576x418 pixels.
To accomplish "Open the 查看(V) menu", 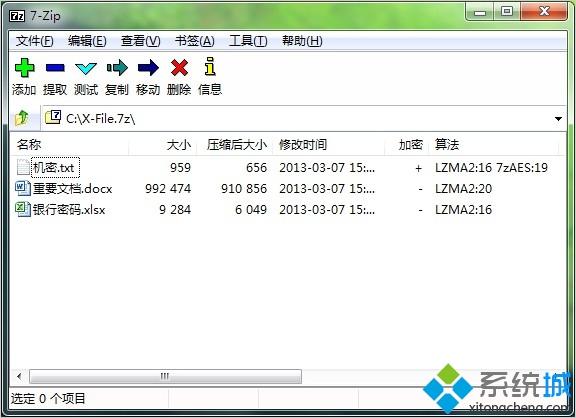I will 141,41.
